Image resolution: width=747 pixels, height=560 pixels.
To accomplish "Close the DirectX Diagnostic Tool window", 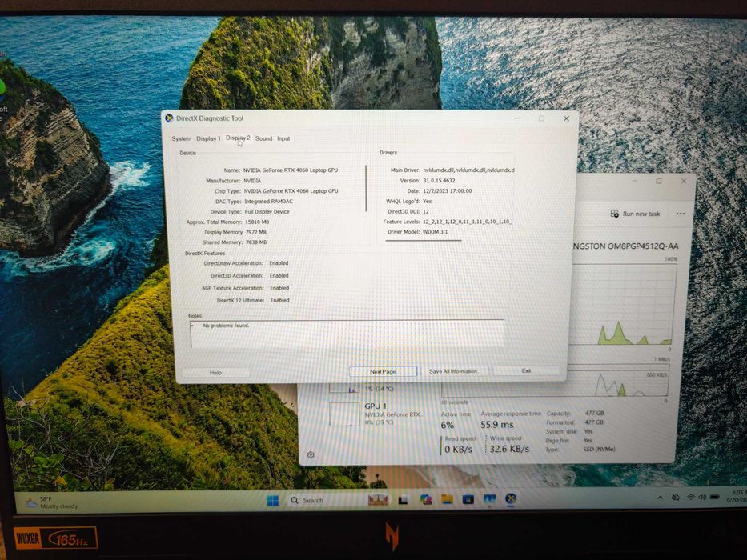I will (x=566, y=118).
